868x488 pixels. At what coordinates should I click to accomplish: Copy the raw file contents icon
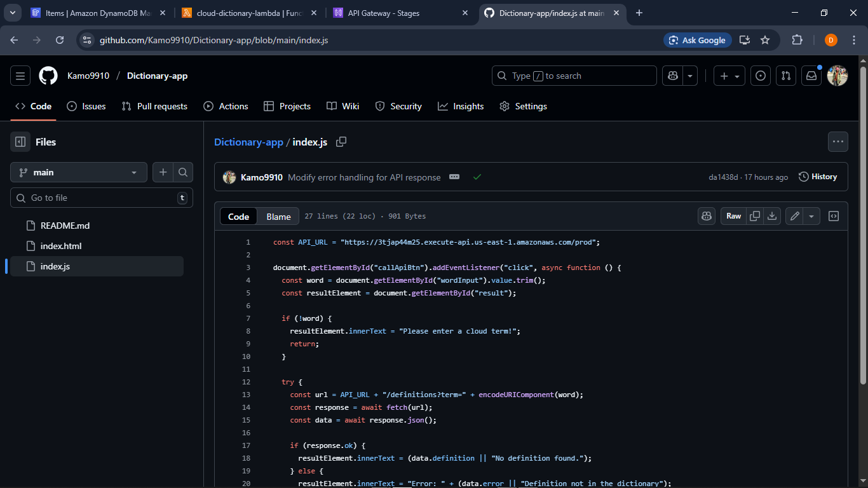[x=755, y=216]
